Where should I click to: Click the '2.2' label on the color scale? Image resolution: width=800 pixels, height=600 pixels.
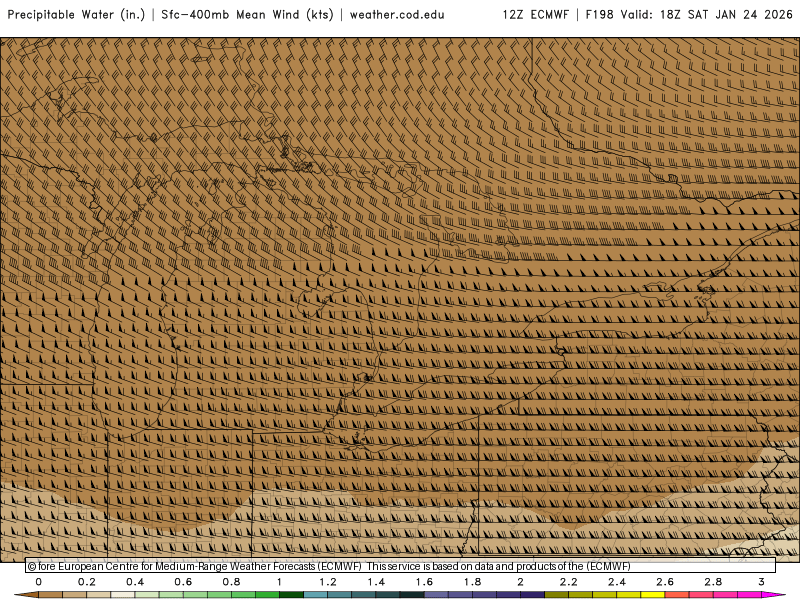pos(568,582)
